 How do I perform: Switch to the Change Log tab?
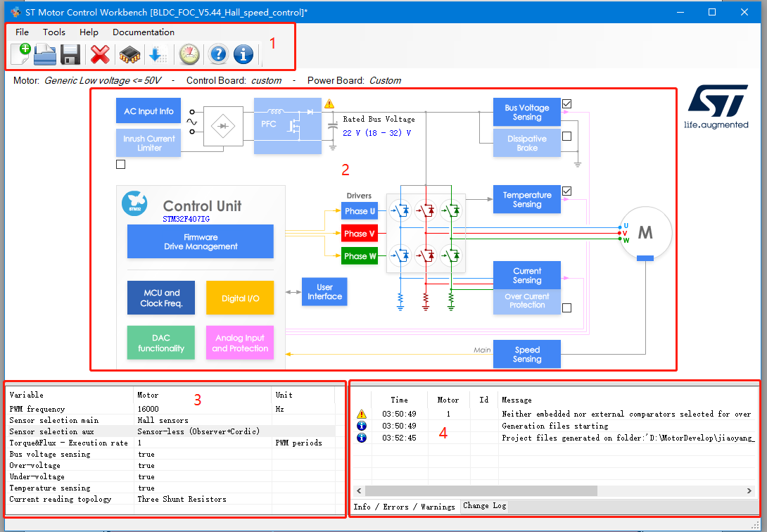484,506
